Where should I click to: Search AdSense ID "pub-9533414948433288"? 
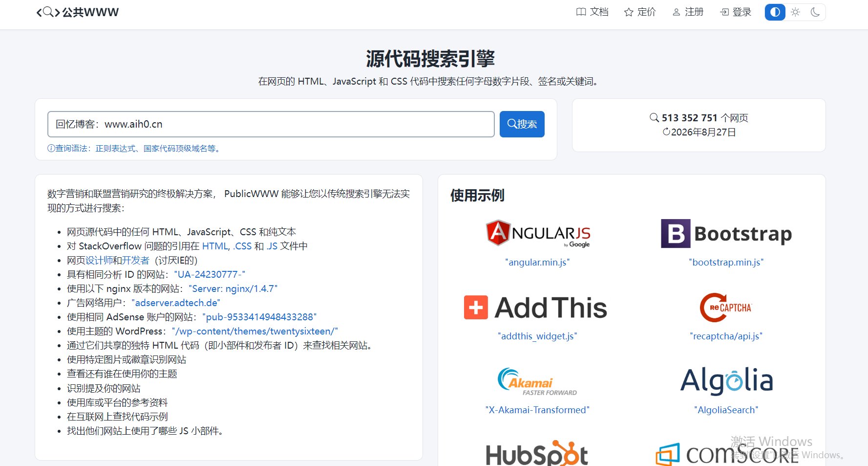(x=259, y=317)
